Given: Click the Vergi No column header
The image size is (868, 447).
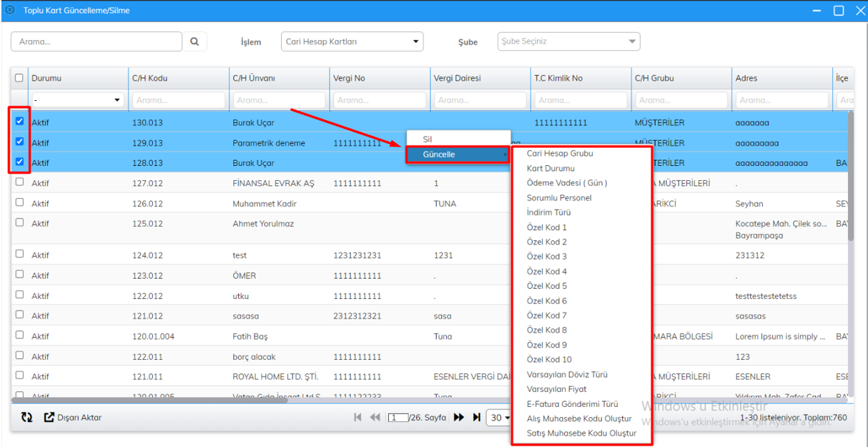Looking at the screenshot, I should tap(349, 78).
